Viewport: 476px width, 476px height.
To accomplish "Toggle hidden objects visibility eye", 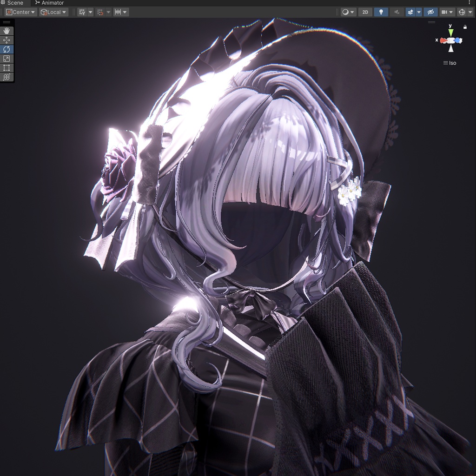I will point(430,12).
